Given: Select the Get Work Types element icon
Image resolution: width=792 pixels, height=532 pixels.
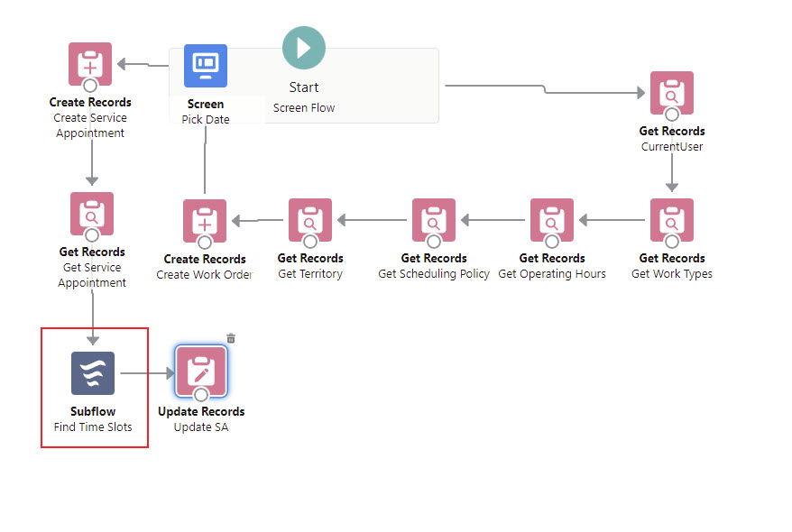Looking at the screenshot, I should pos(671,220).
